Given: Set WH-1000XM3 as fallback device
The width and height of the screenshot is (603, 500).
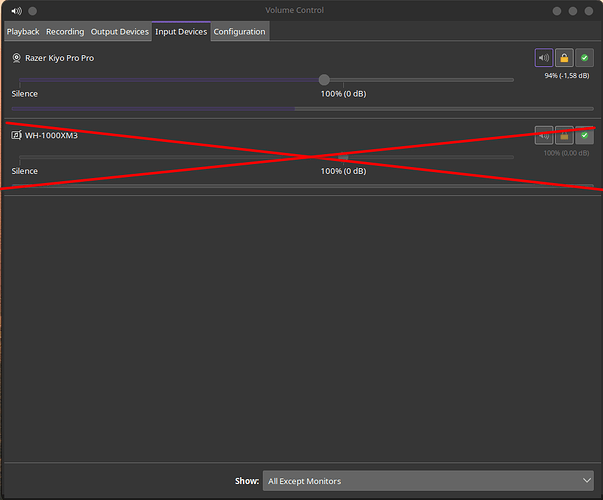Looking at the screenshot, I should [585, 135].
